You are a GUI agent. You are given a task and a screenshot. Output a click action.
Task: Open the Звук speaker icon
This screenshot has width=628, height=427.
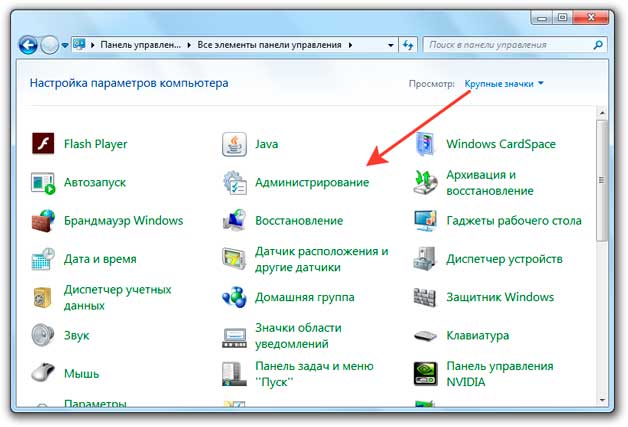[42, 335]
